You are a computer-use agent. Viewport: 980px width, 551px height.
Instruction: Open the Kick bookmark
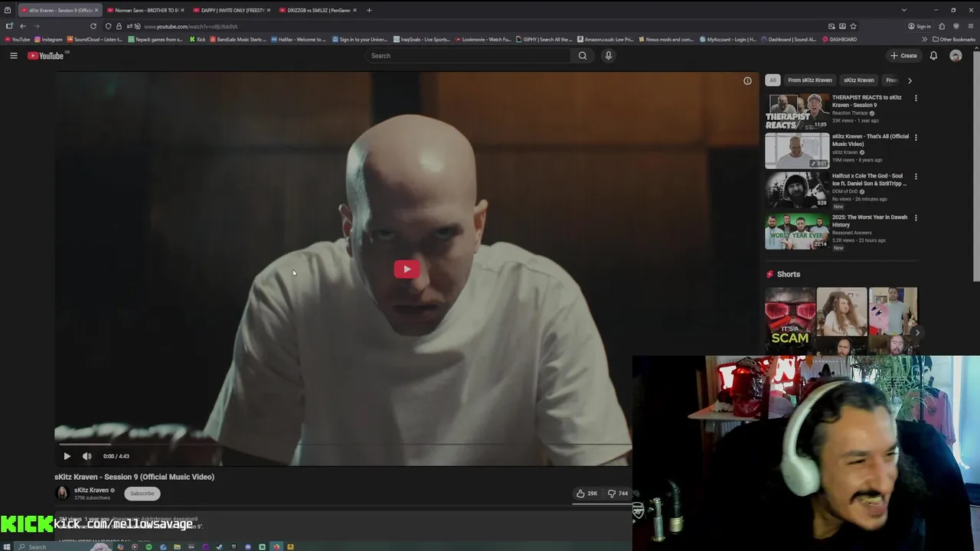[x=198, y=39]
